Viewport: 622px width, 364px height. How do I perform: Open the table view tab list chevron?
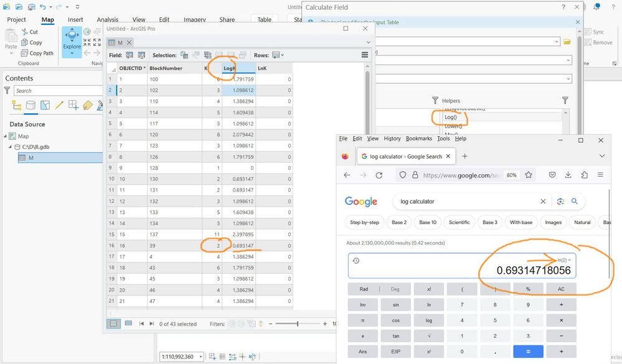(x=368, y=42)
